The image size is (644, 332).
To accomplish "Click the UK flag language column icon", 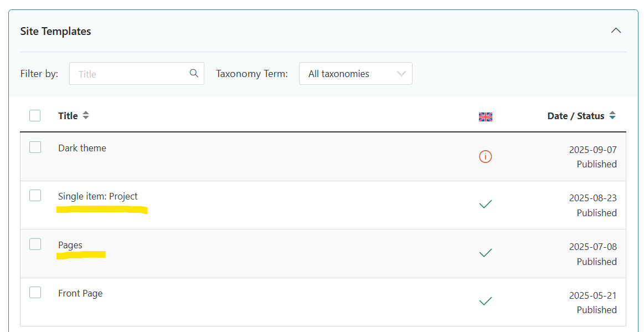I will tap(486, 116).
